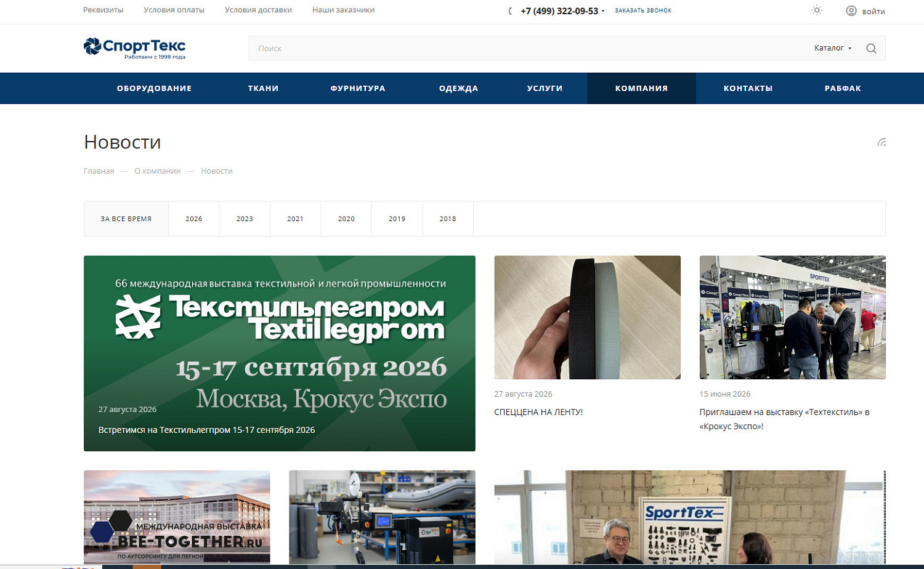
Task: Open the Оборудование menu
Action: pos(154,88)
